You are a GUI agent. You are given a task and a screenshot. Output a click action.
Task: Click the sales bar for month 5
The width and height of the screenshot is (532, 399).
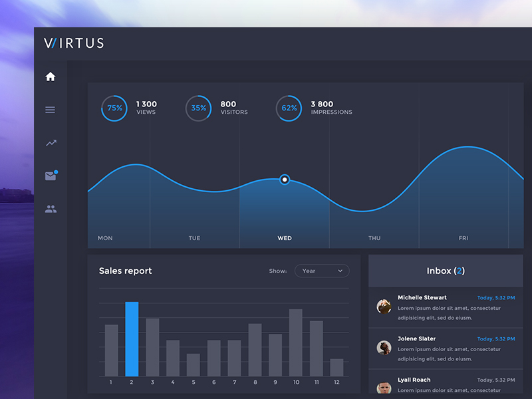[x=193, y=365]
